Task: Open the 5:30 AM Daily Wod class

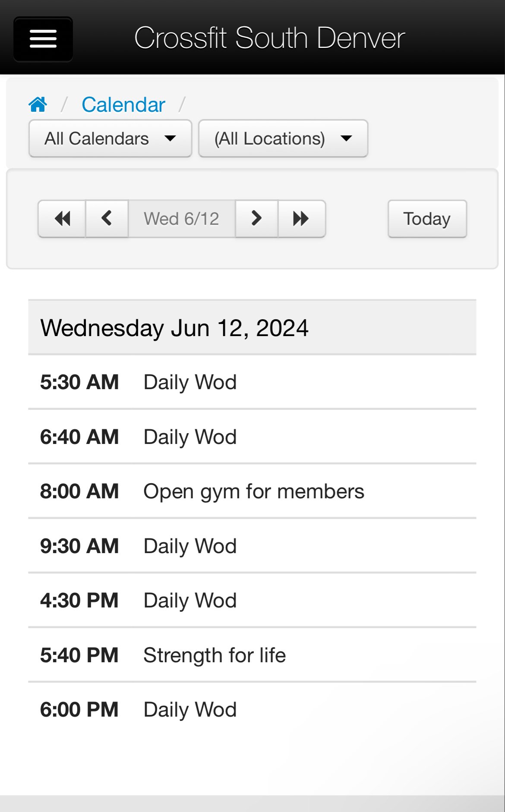Action: [190, 382]
